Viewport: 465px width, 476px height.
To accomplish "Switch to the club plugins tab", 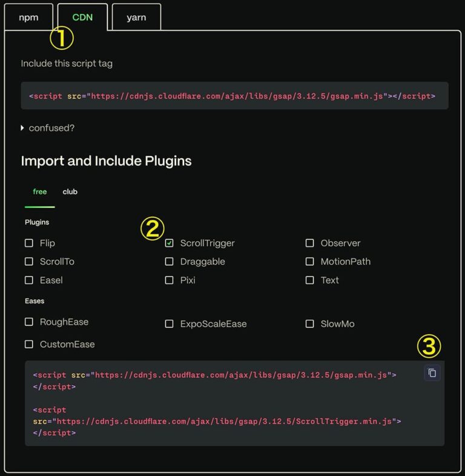I will [70, 191].
